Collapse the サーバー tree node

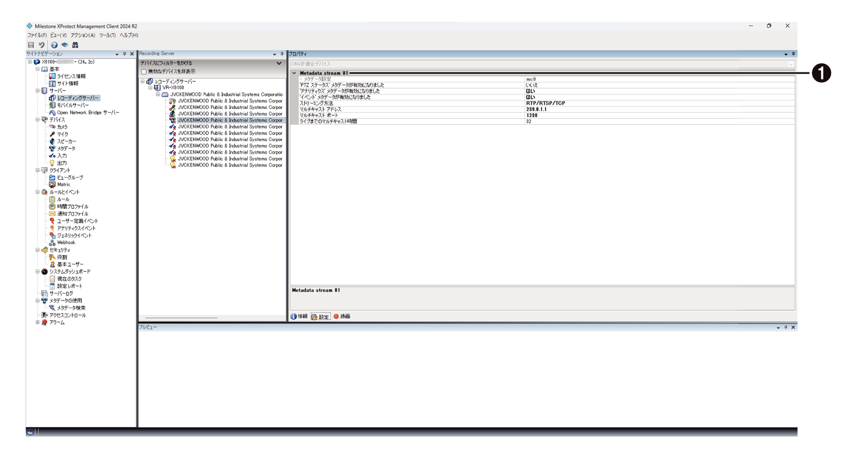click(38, 91)
